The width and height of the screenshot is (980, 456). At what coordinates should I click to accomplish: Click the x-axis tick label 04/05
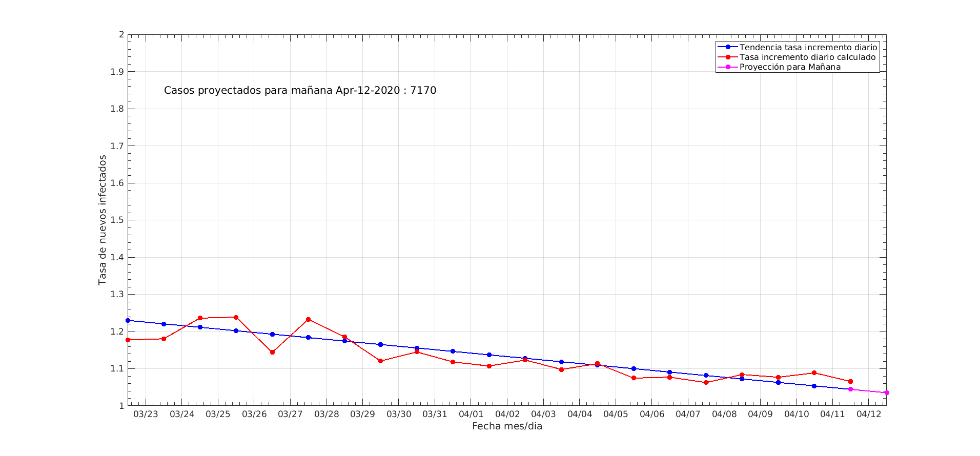pos(616,414)
